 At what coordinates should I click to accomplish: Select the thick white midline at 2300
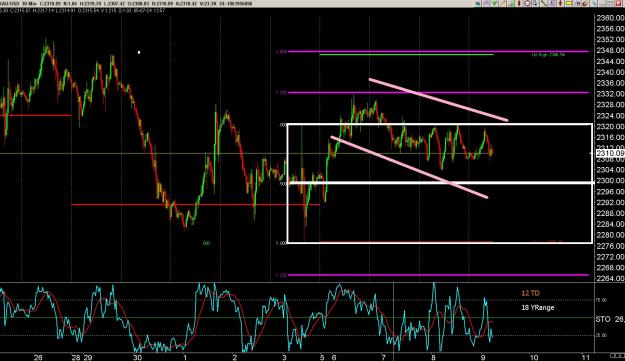point(440,183)
